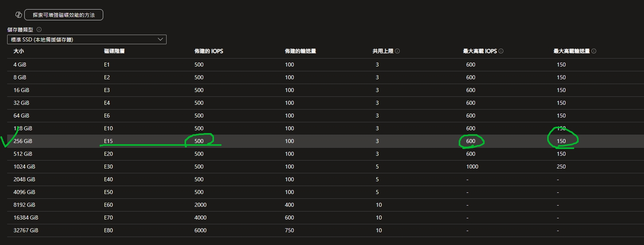Click the 磁碟階層 column header
The image size is (644, 245).
tap(114, 51)
